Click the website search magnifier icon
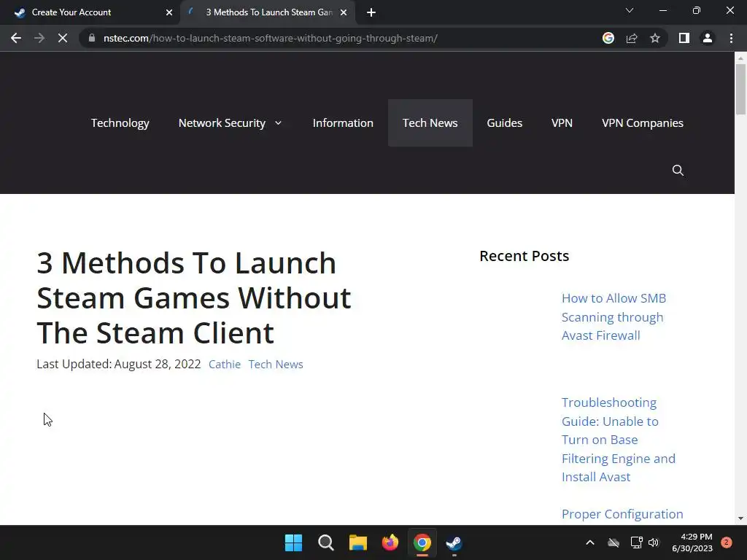Image resolution: width=747 pixels, height=560 pixels. 678,170
